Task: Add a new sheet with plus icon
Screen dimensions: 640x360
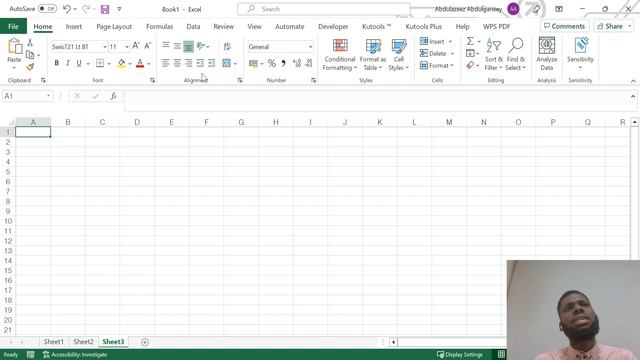Action: tap(144, 342)
